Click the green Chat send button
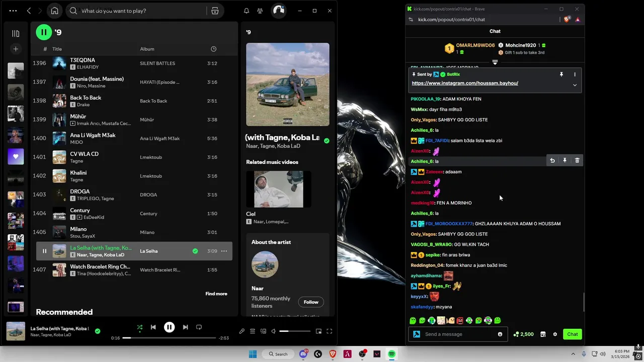 [573, 334]
